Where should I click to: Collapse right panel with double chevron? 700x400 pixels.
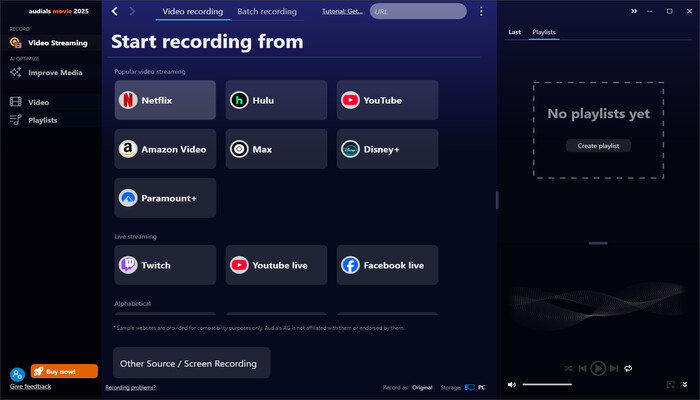[x=634, y=11]
